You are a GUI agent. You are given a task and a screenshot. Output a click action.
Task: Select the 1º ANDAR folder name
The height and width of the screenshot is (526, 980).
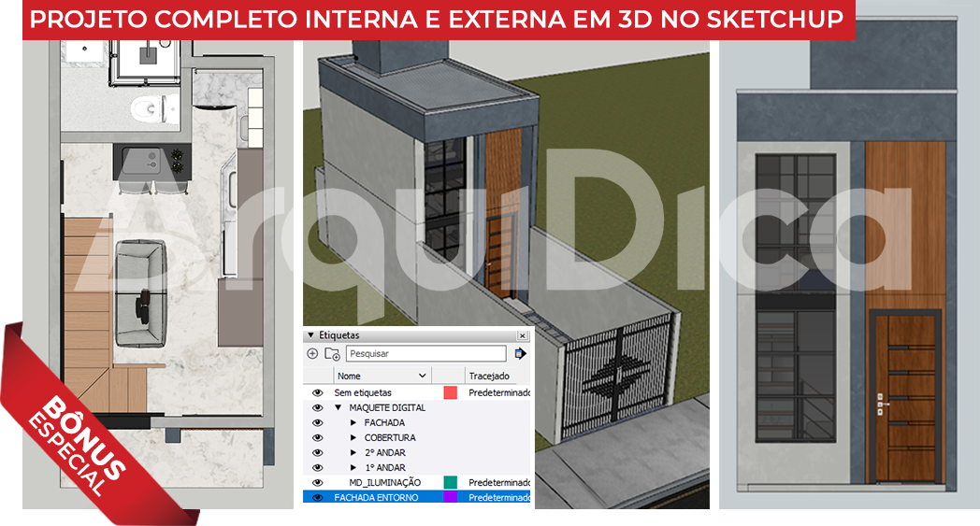[385, 468]
